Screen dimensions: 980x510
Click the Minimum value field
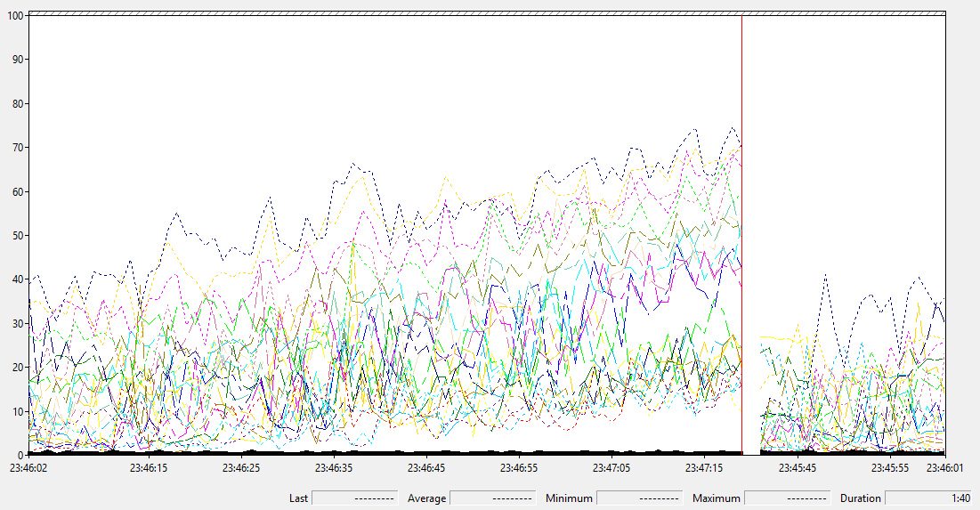639,498
